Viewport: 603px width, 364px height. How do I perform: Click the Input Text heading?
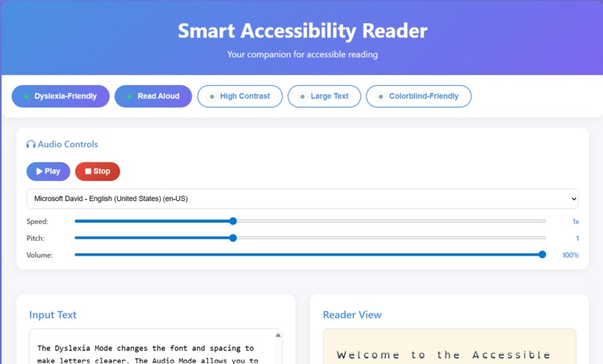pos(52,315)
